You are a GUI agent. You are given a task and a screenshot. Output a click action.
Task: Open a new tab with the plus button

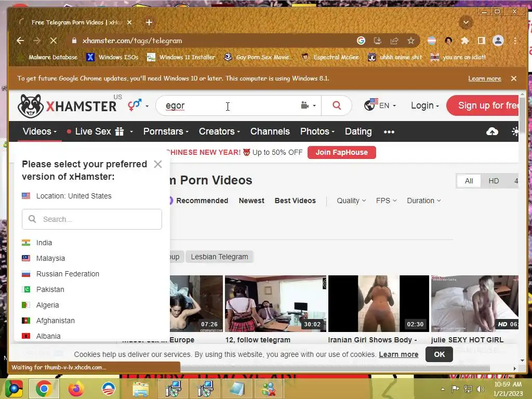(x=149, y=22)
